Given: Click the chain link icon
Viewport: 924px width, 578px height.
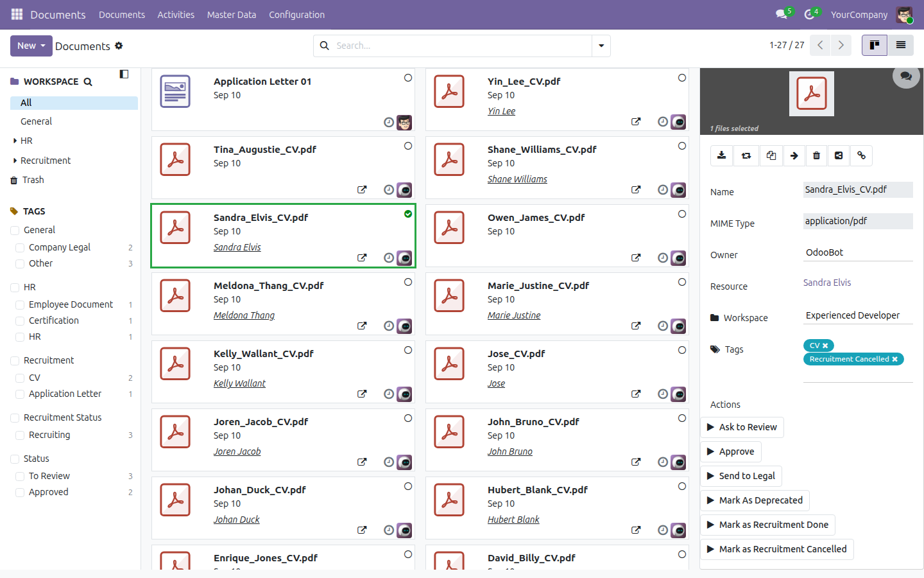Looking at the screenshot, I should click(x=862, y=155).
